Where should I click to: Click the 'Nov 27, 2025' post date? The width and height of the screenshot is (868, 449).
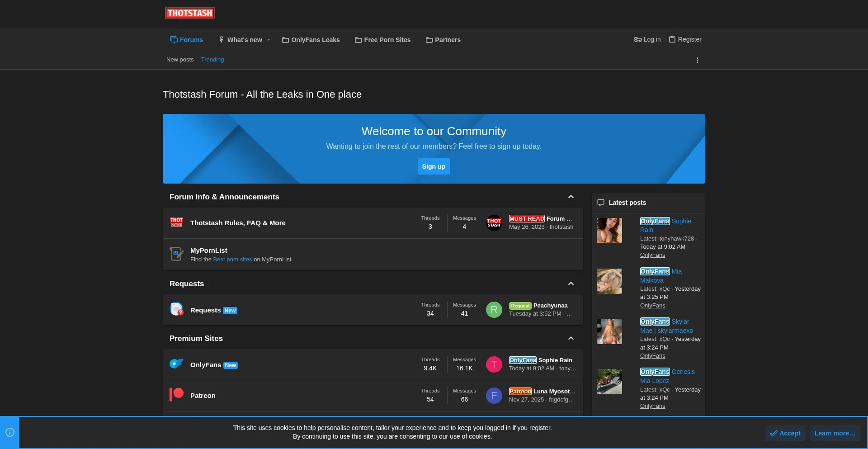pyautogui.click(x=526, y=400)
